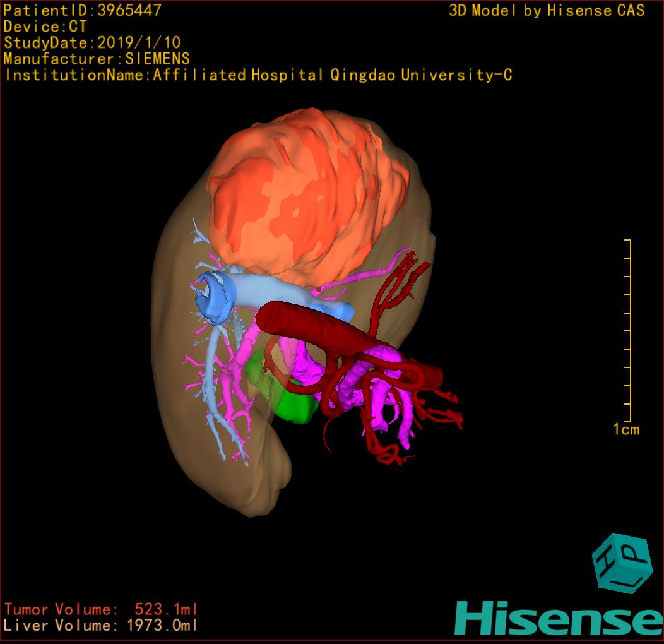Click the teal orientation cube widget

click(x=622, y=563)
